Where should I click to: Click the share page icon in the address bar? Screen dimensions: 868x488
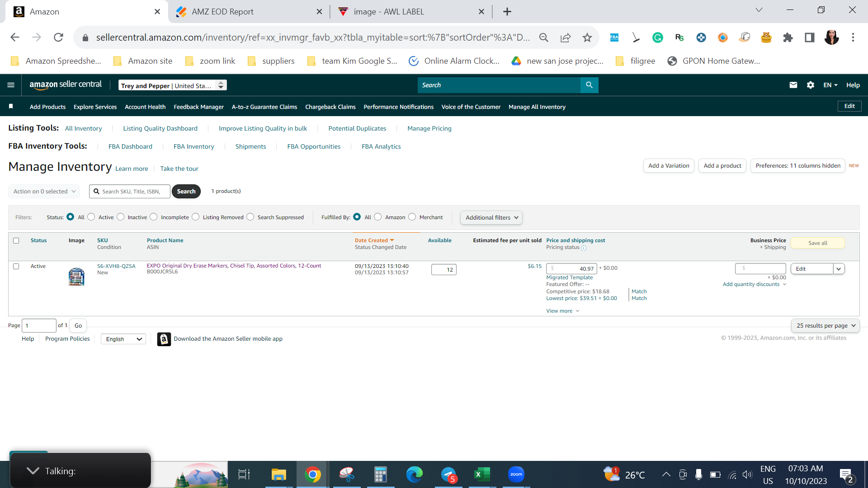566,38
